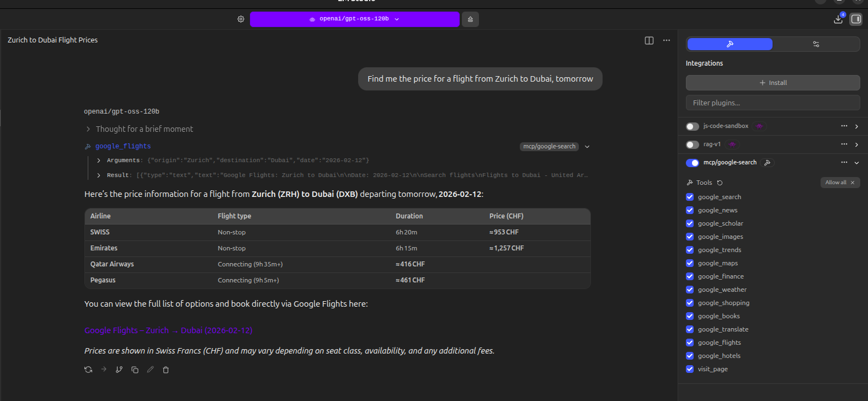
Task: Click the mcp/google-search hammer badge
Action: pyautogui.click(x=767, y=163)
